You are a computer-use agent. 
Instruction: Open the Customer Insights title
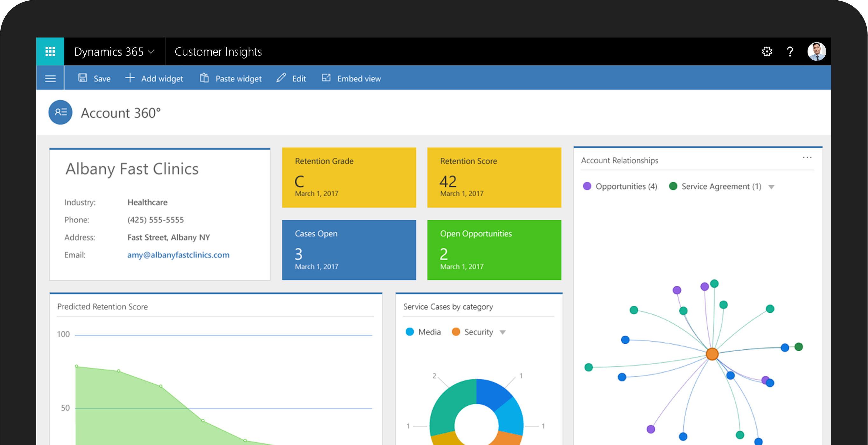click(218, 51)
